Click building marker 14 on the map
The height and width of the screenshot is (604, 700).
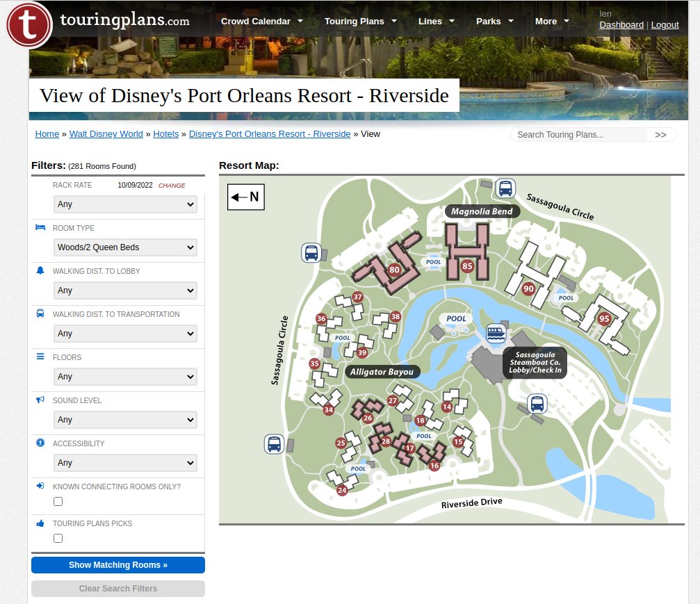[447, 407]
